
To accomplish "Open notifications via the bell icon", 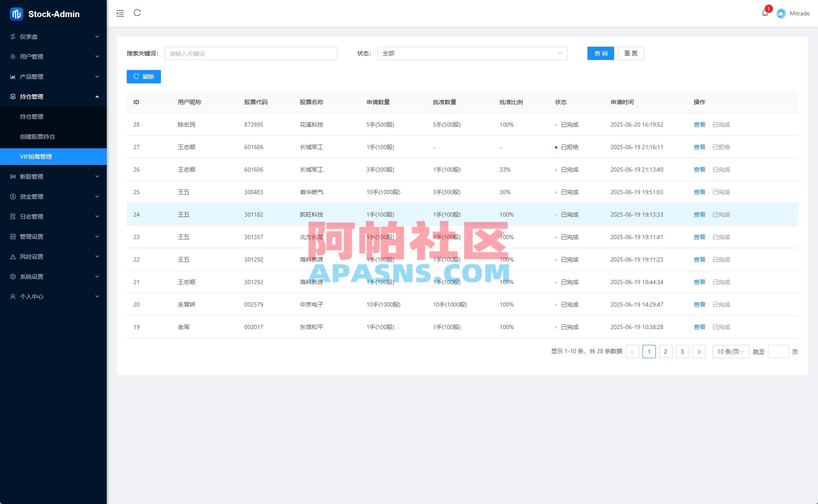I will (x=765, y=13).
